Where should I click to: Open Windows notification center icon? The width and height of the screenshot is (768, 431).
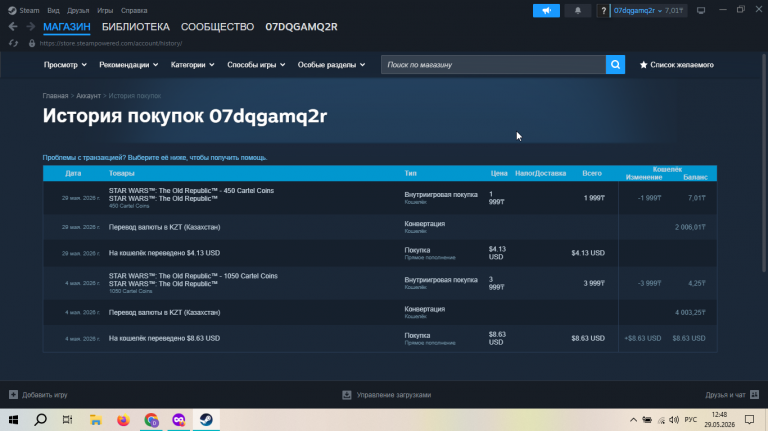tap(749, 420)
